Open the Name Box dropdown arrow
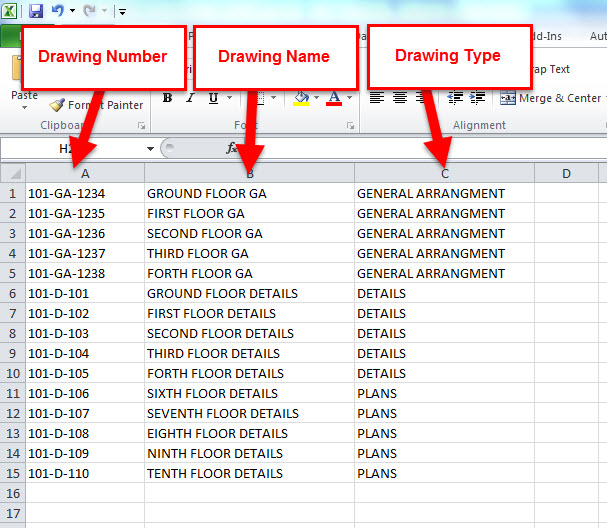Image resolution: width=607 pixels, height=528 pixels. pyautogui.click(x=150, y=149)
